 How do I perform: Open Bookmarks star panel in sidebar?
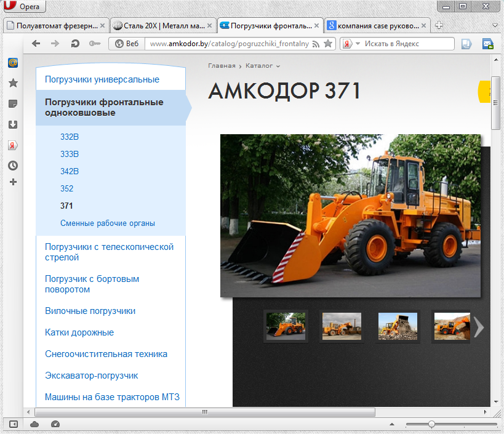[x=13, y=83]
